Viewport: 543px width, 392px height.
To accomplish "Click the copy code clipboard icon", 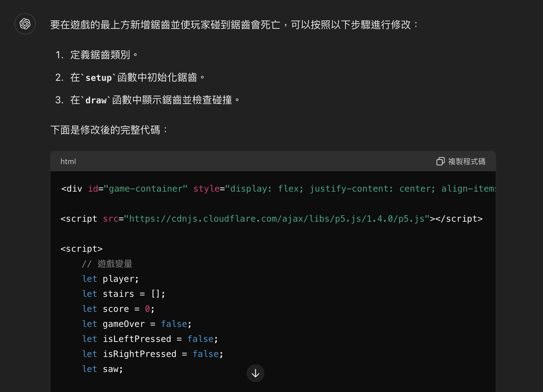I will [440, 161].
